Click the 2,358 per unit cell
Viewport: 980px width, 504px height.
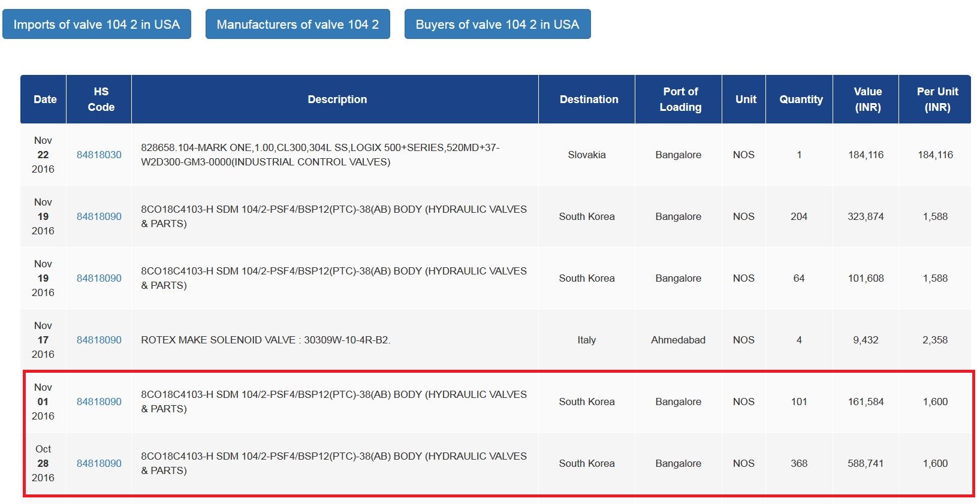coord(935,340)
